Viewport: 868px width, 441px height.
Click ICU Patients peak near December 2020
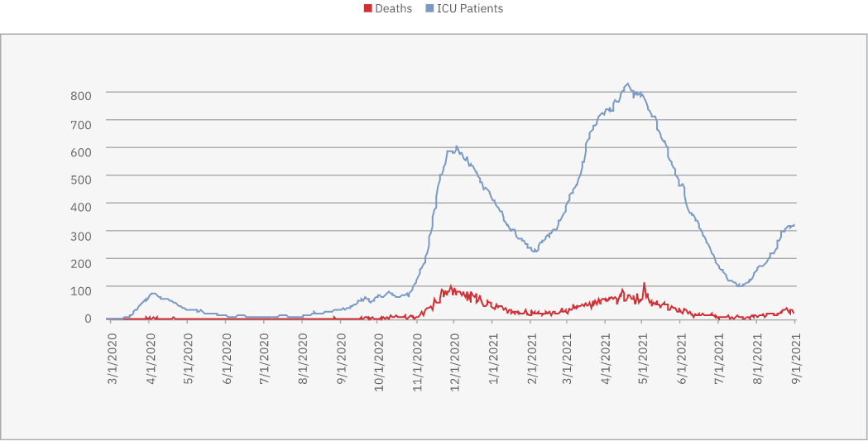click(x=457, y=147)
